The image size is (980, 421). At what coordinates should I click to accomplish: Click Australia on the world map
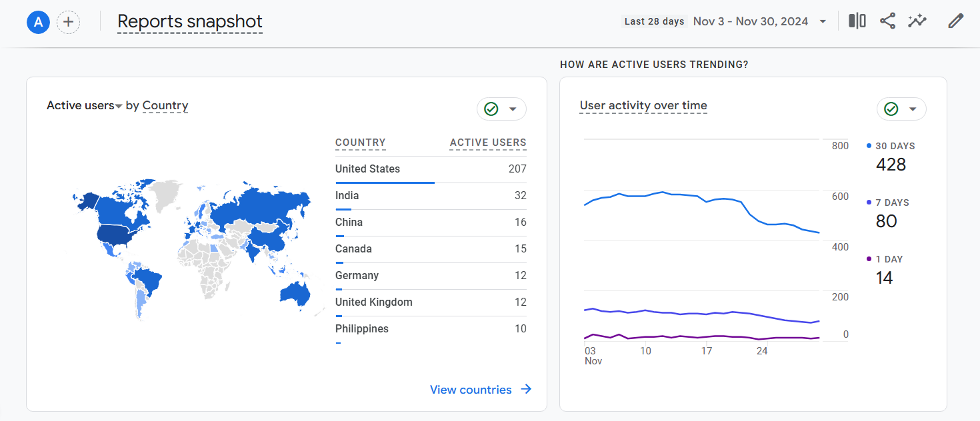pyautogui.click(x=297, y=293)
